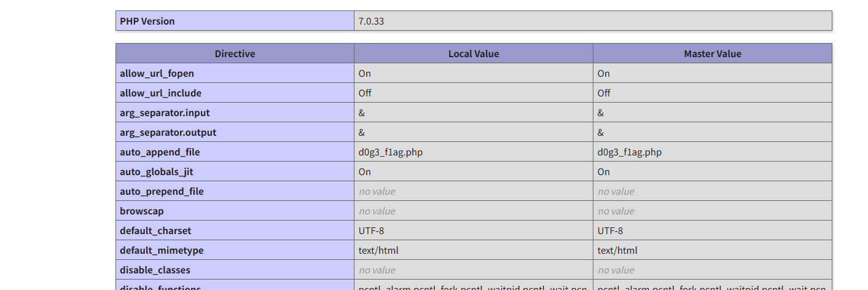Viewport: 868px width, 290px height.
Task: Click the browscap directive name
Action: [142, 211]
